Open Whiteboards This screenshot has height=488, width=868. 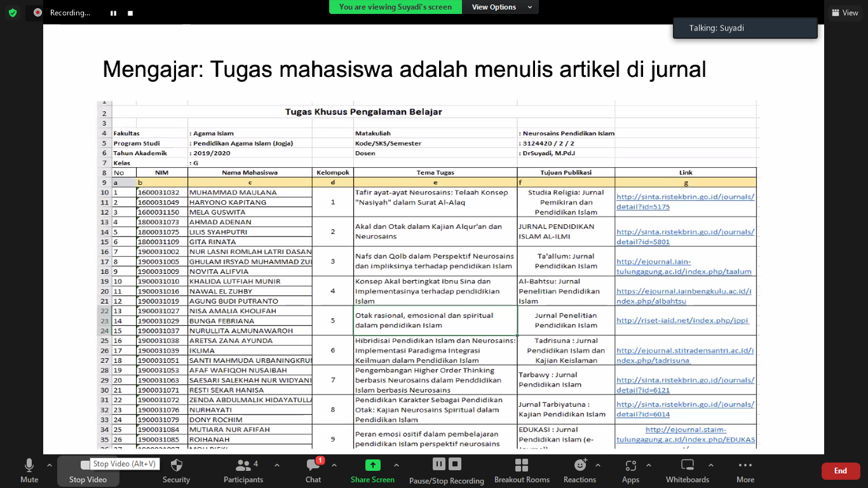coord(688,471)
